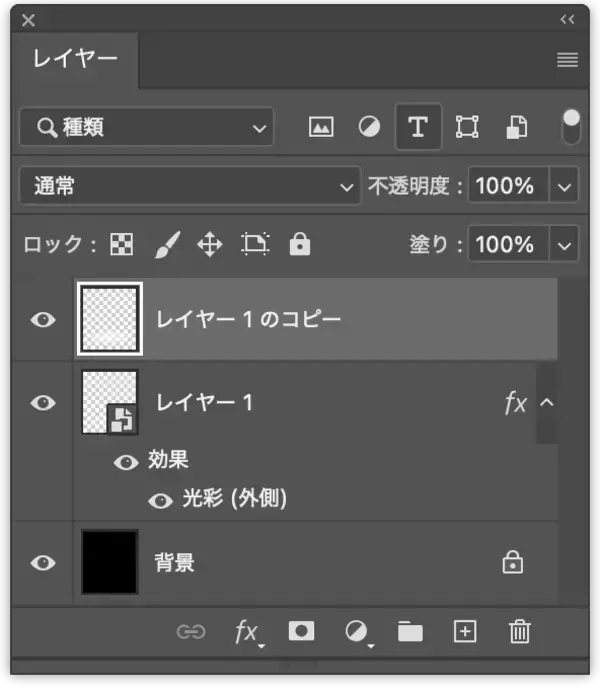Open the add layer style fx menu

point(248,633)
